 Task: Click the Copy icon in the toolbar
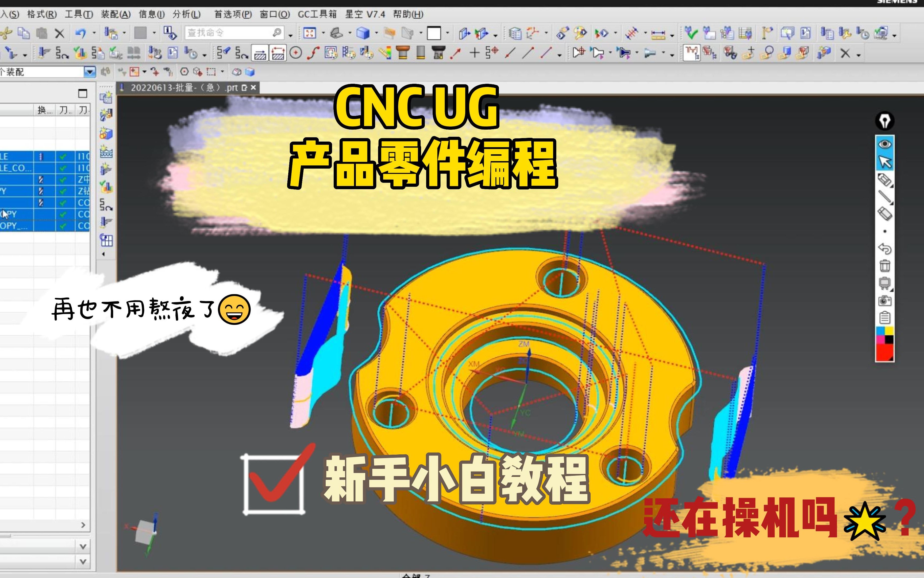coord(24,33)
